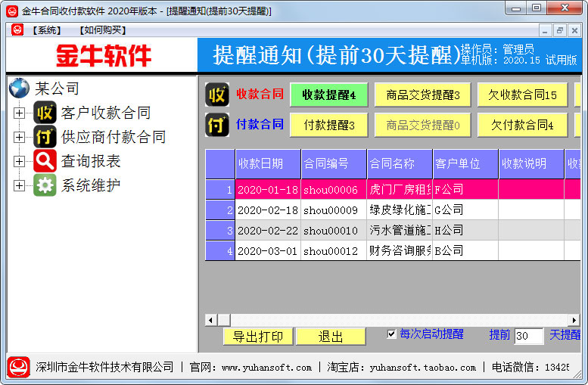Open the 【系统】 menu

point(46,30)
